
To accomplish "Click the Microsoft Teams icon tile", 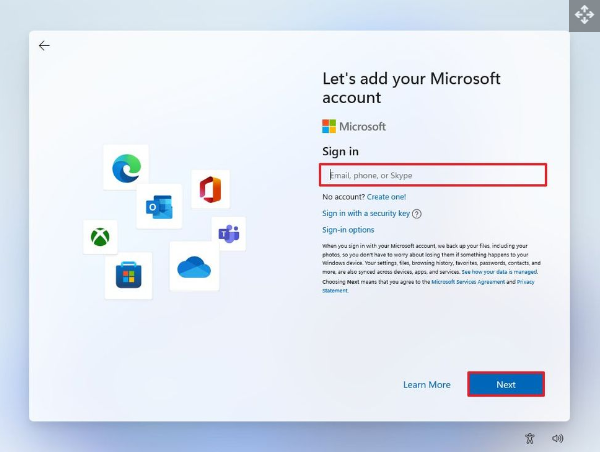I will tap(229, 233).
